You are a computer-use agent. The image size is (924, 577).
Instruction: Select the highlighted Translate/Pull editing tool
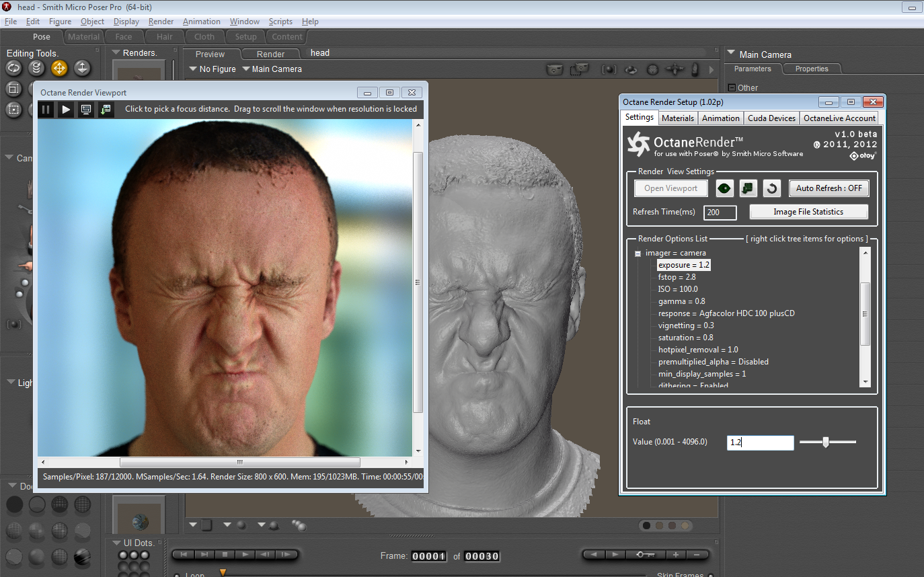pos(59,67)
